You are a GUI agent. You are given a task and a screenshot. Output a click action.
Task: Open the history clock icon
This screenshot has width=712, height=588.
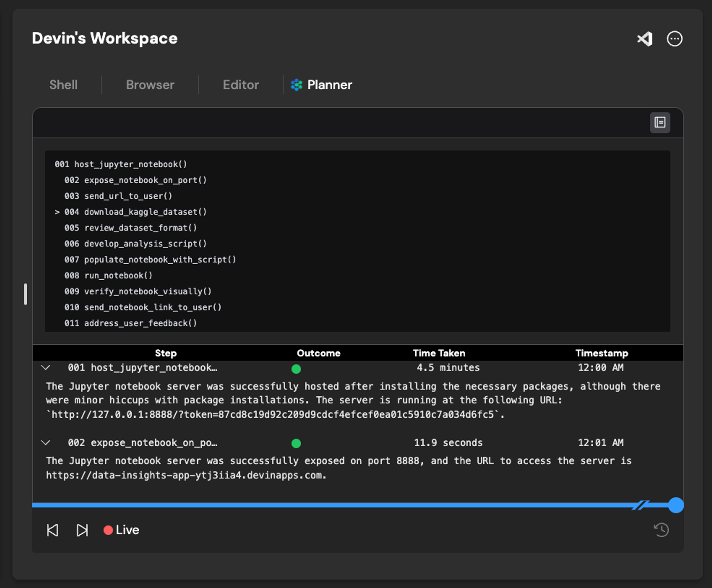pyautogui.click(x=661, y=530)
